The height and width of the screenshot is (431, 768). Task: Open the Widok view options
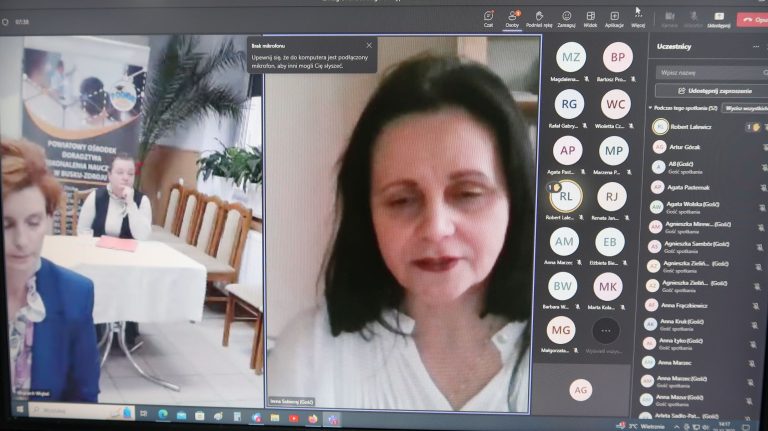pyautogui.click(x=590, y=19)
